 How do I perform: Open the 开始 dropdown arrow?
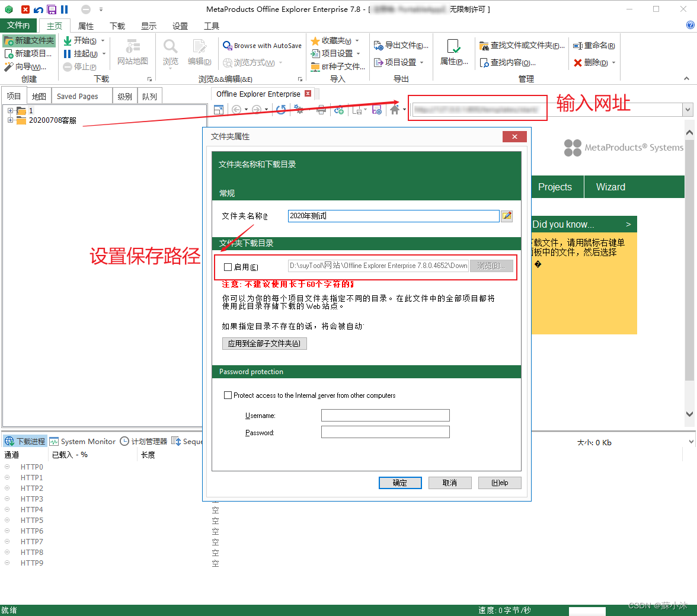103,40
